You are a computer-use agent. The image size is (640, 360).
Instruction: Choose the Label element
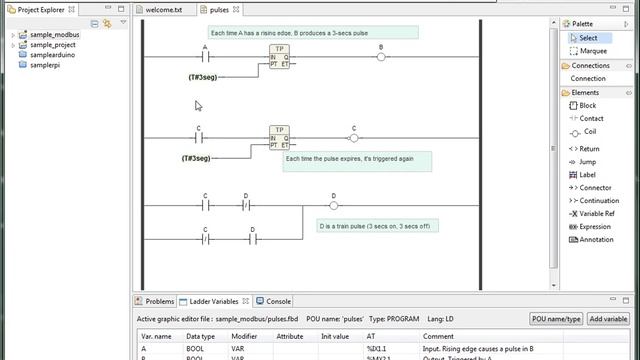[582, 175]
